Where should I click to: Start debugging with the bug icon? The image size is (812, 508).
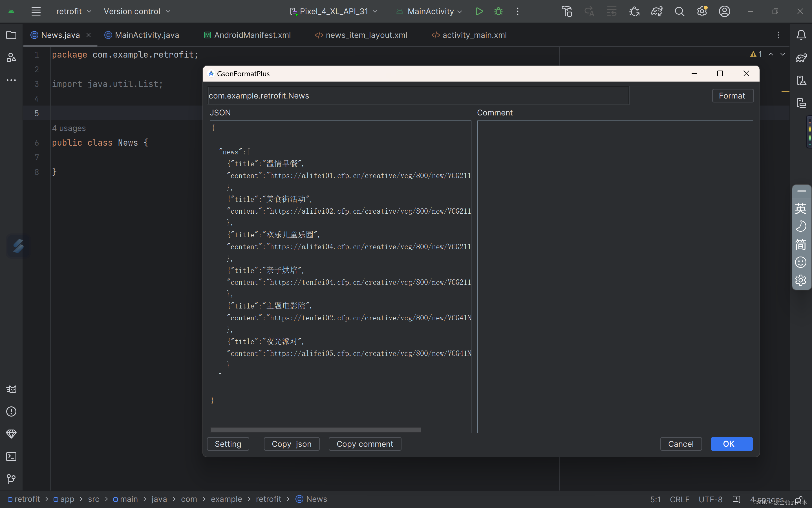coord(498,11)
